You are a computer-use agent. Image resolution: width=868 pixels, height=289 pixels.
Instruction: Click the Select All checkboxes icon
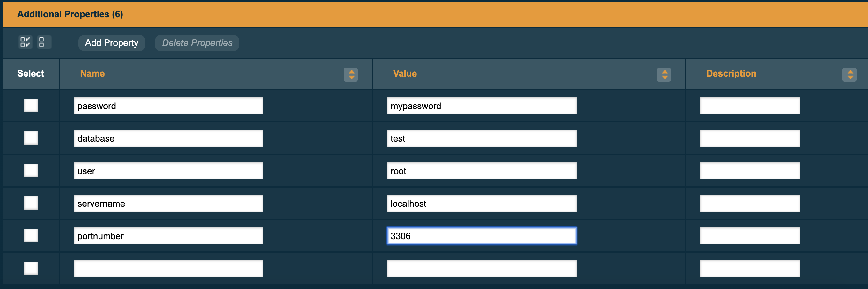25,42
